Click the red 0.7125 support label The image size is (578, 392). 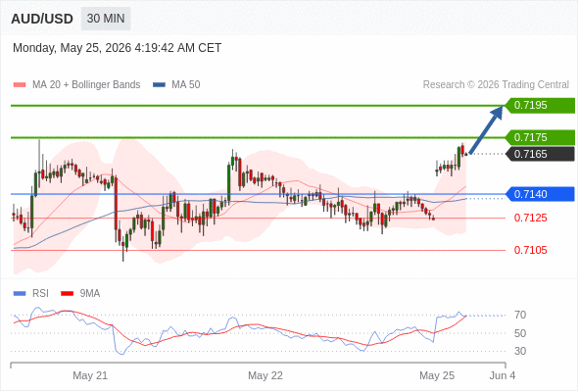[530, 218]
